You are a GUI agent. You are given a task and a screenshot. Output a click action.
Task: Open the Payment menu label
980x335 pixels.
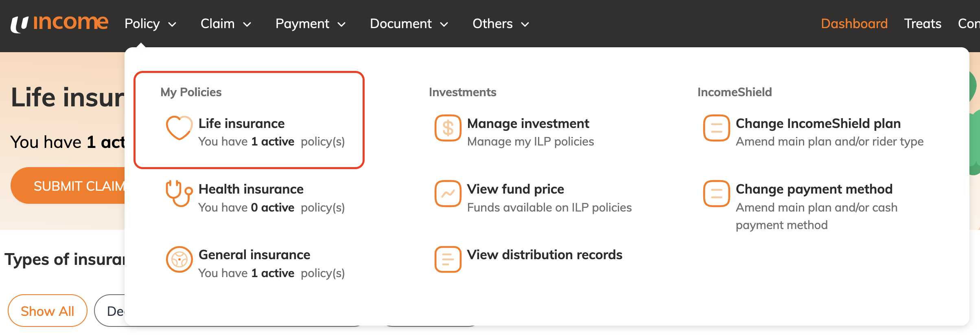pyautogui.click(x=302, y=24)
